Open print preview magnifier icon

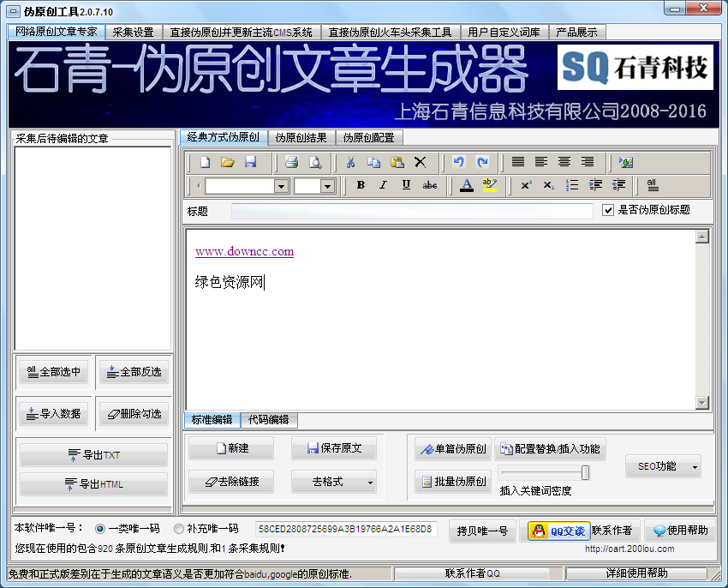click(x=315, y=162)
